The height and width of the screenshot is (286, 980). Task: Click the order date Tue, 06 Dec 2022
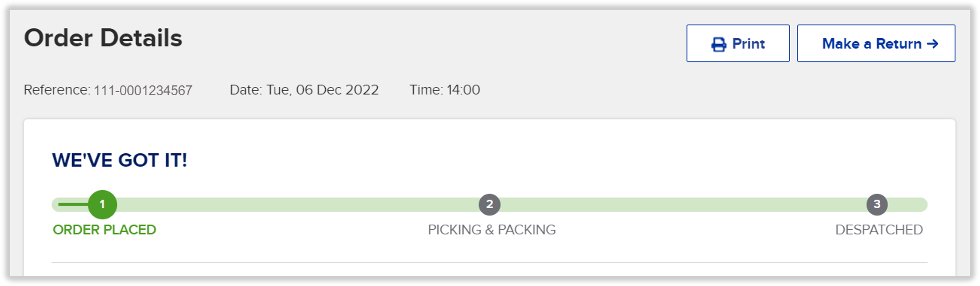322,90
